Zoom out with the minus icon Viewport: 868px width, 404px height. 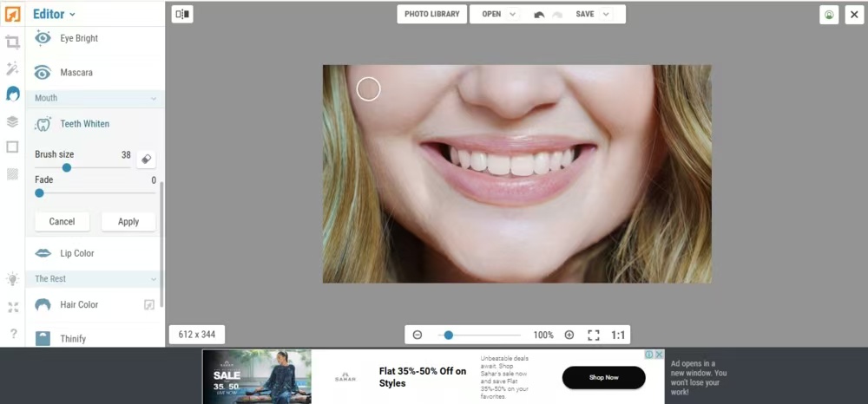[x=418, y=335]
